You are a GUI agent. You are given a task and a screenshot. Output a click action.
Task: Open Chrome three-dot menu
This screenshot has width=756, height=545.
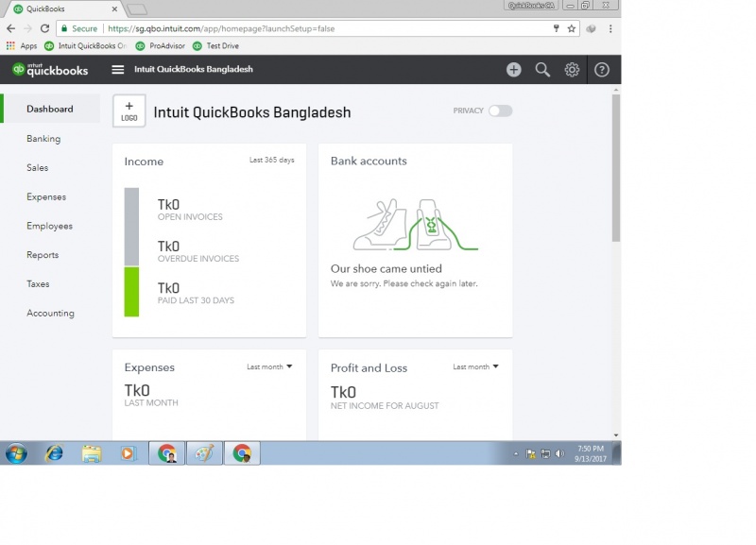point(610,28)
